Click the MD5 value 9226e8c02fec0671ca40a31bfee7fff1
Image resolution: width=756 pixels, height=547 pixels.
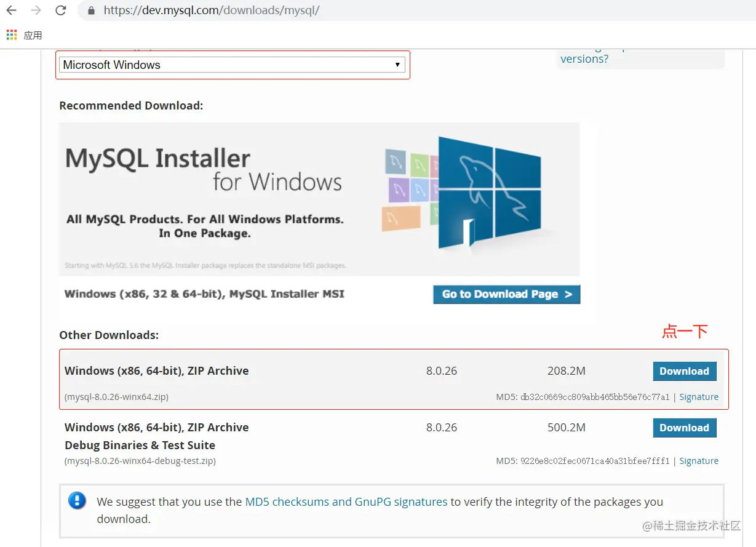pos(595,461)
